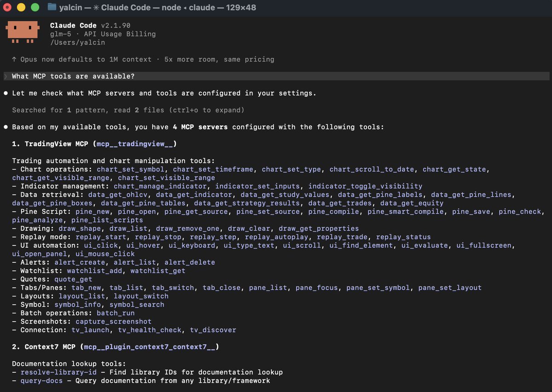Click the 'replay_start' tool name
The height and width of the screenshot is (392, 552).
click(x=101, y=237)
